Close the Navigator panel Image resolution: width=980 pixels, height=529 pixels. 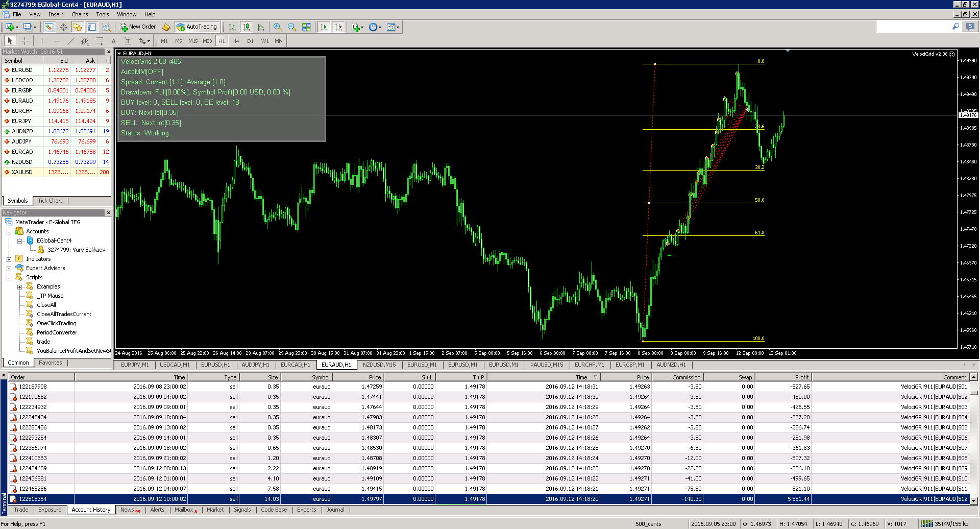pos(108,212)
